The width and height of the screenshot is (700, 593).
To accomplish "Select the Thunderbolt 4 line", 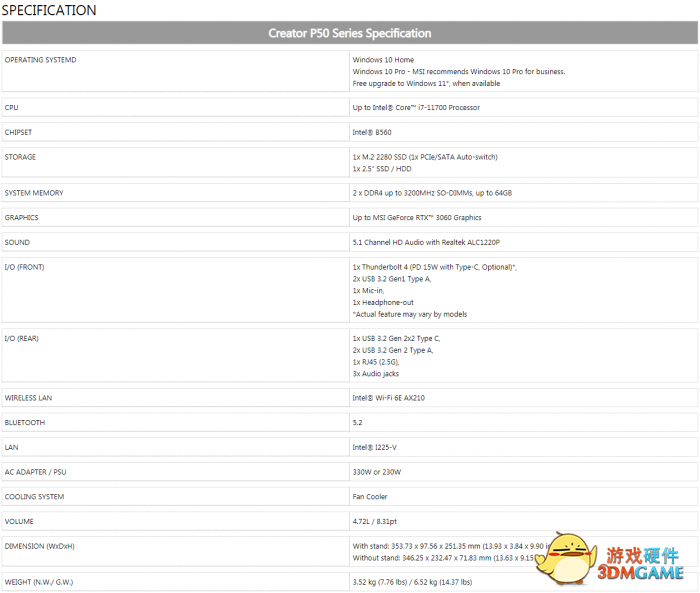I will (x=434, y=267).
